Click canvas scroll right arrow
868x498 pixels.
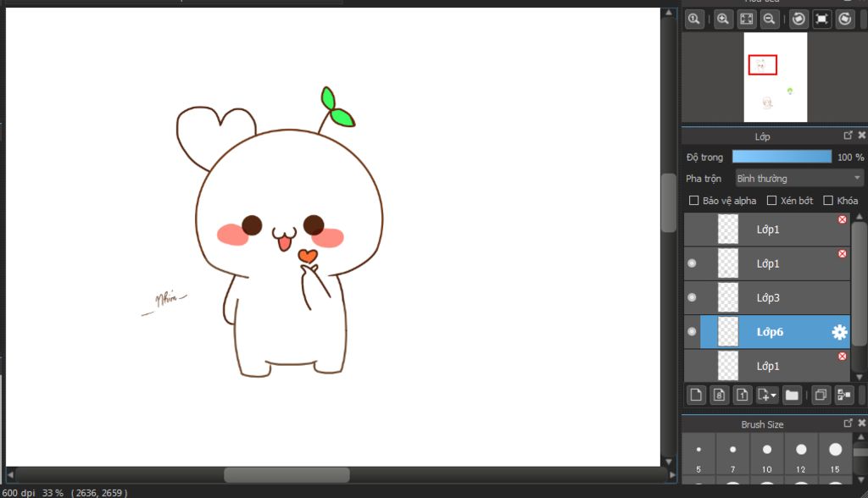pos(672,475)
